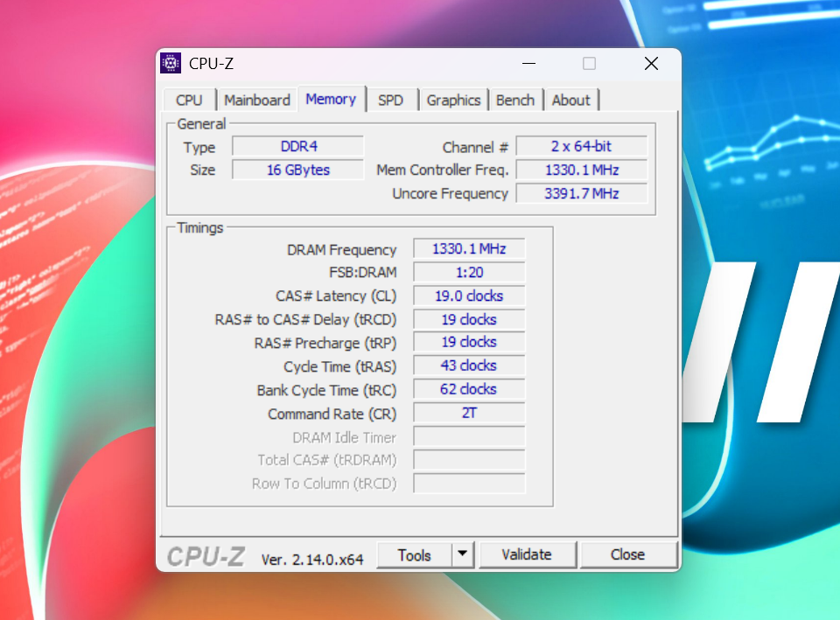The width and height of the screenshot is (840, 620).
Task: Click the CPU-Z app icon in title bar
Action: click(171, 63)
